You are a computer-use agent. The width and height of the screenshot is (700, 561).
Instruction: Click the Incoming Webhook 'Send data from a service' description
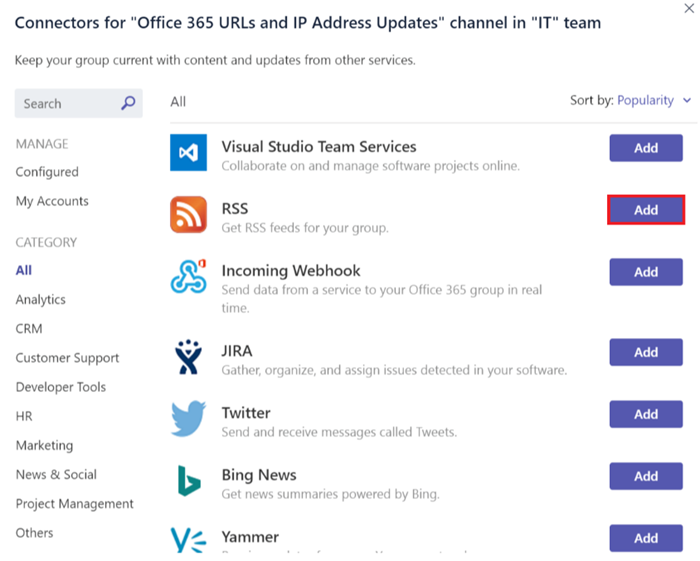(382, 299)
